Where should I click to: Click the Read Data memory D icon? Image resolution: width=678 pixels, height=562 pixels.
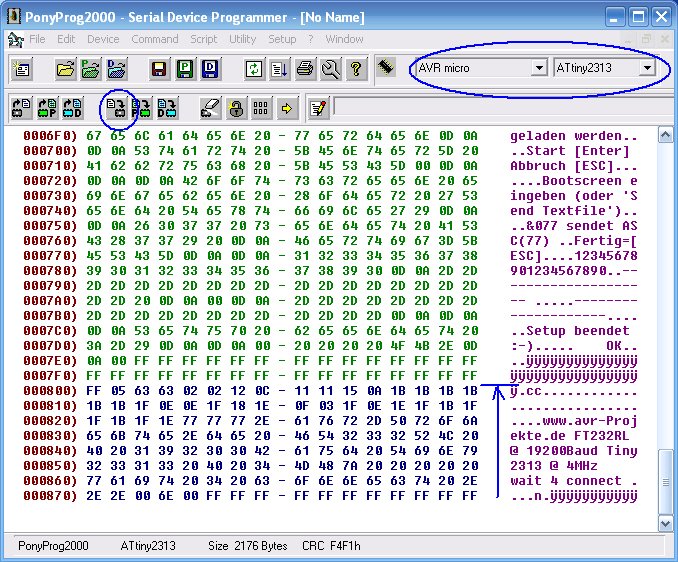pos(72,108)
